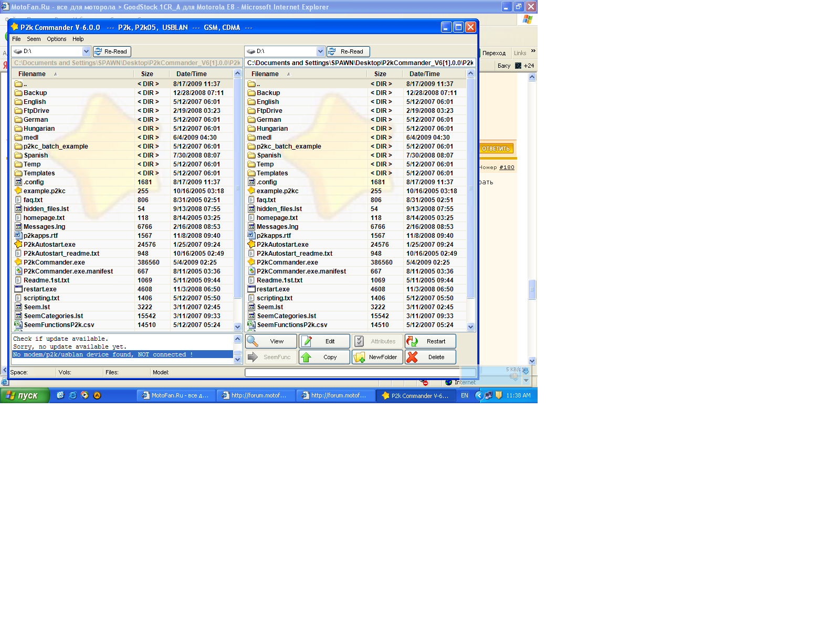Click the View button
840x630 pixels.
[271, 341]
